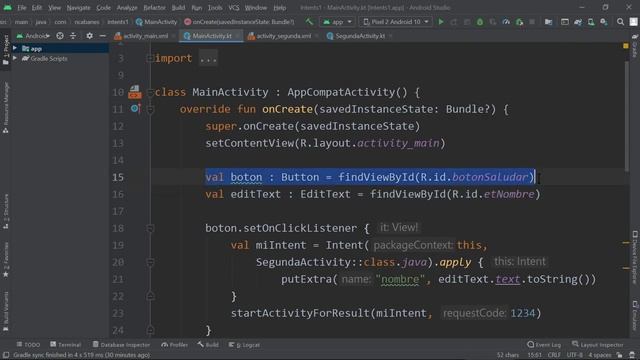This screenshot has width=640, height=360.
Task: Run the app with the green play button
Action: pos(441,22)
